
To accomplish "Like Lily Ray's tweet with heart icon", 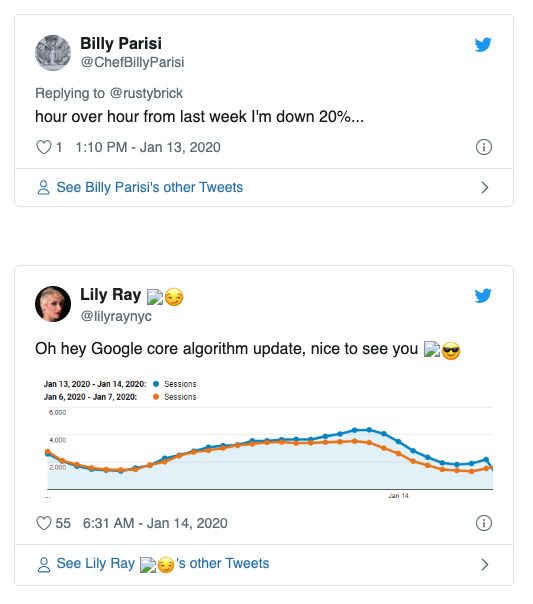I will pyautogui.click(x=44, y=523).
